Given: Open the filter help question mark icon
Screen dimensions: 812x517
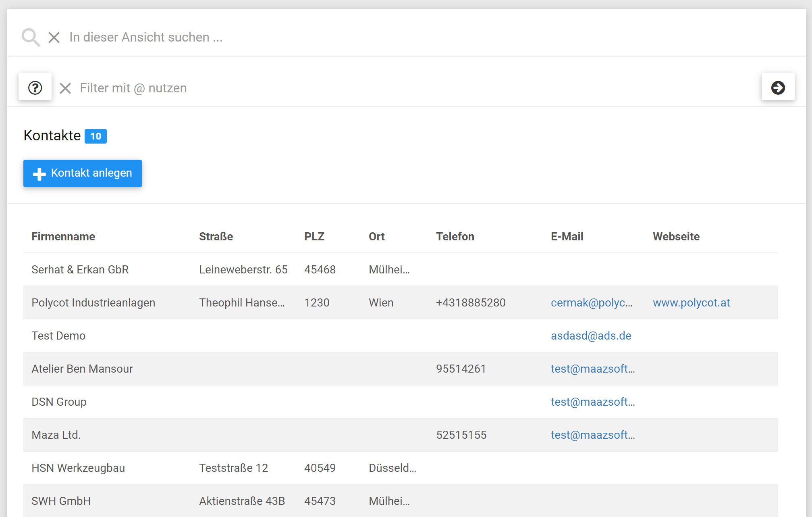Looking at the screenshot, I should [x=35, y=88].
